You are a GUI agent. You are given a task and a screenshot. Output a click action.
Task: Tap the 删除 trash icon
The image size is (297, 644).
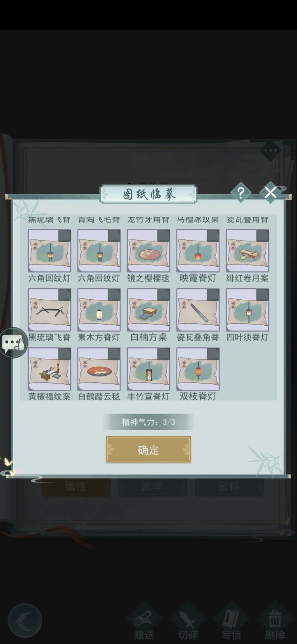(x=275, y=622)
